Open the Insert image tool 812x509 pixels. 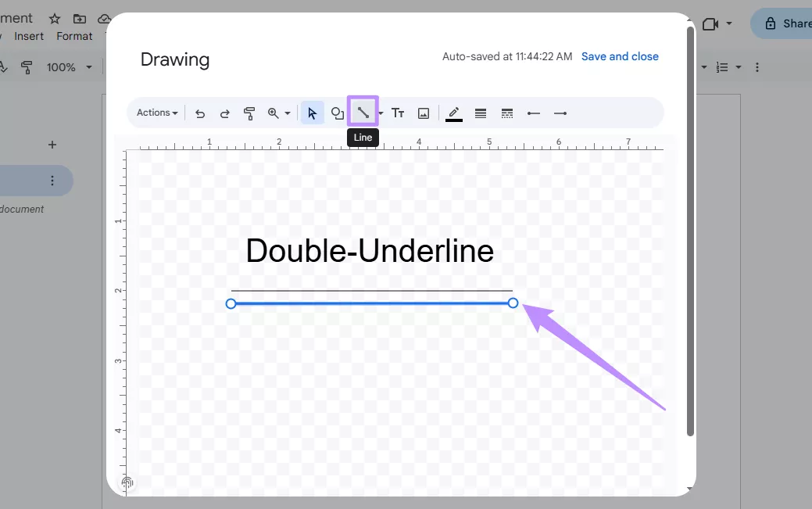click(x=423, y=113)
